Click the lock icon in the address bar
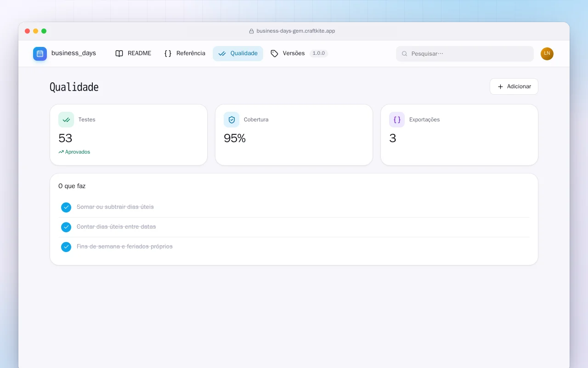588x368 pixels. pos(251,31)
